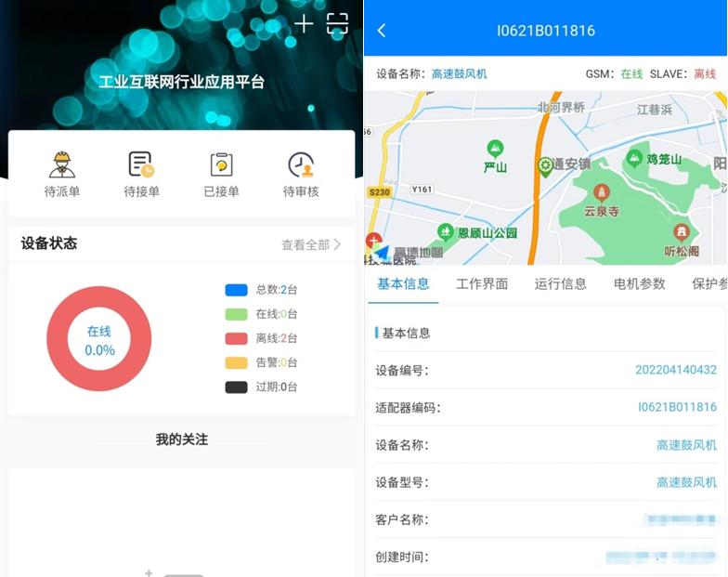The height and width of the screenshot is (577, 728).
Task: Switch to the 工作界面 tab
Action: coord(482,284)
